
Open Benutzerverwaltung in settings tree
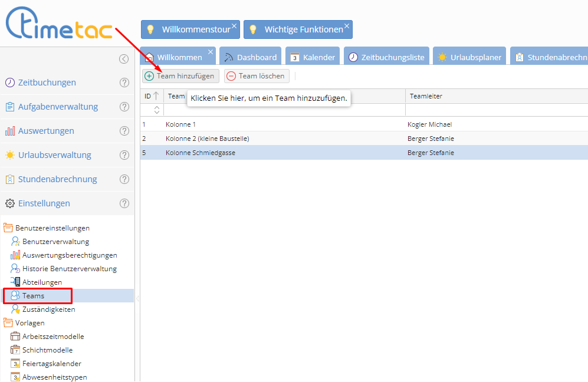(x=55, y=242)
